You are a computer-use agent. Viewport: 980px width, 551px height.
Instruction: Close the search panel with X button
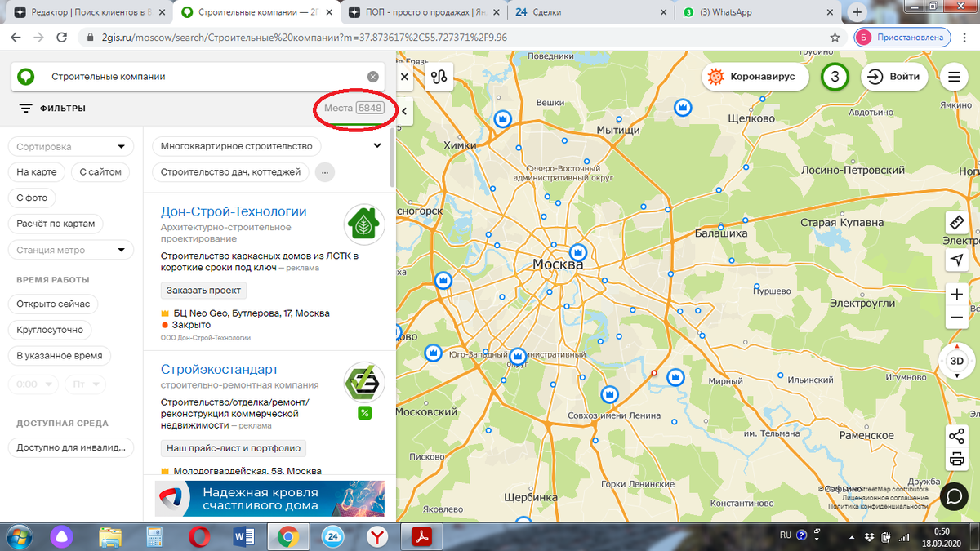[403, 77]
